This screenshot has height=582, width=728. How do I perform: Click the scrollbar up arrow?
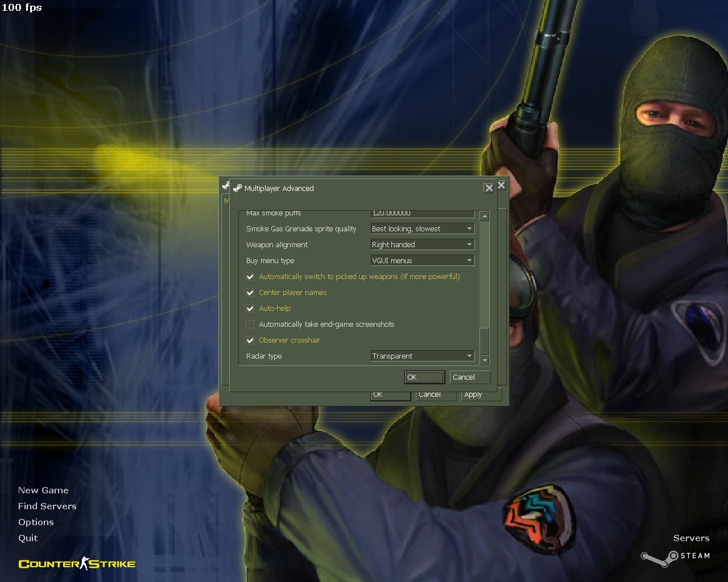[485, 216]
